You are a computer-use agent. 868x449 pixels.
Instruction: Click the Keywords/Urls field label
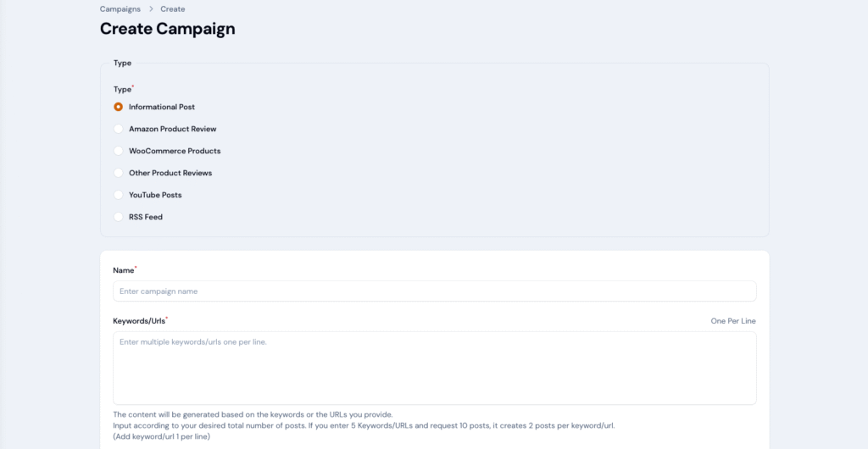[140, 321]
